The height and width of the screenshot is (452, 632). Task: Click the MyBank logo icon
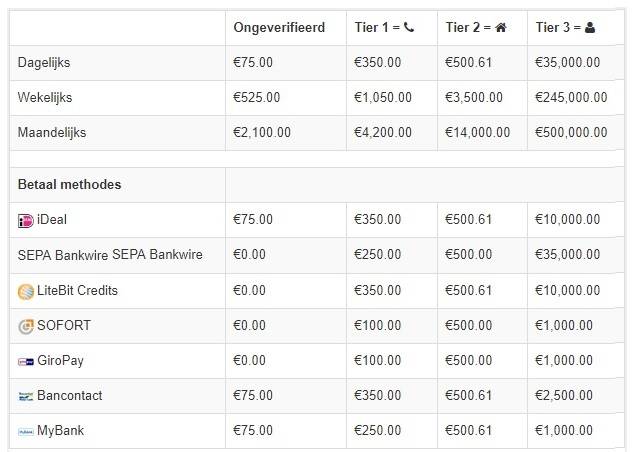[x=26, y=431]
